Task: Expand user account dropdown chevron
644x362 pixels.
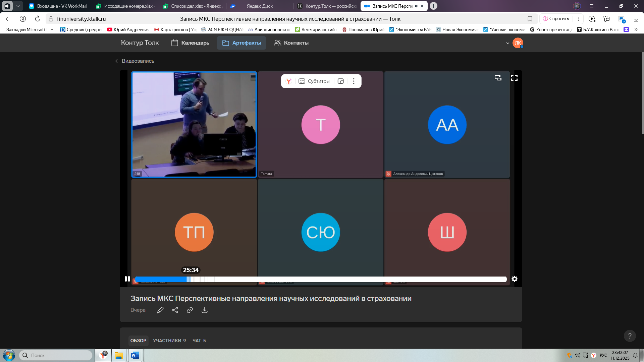Action: click(x=507, y=43)
